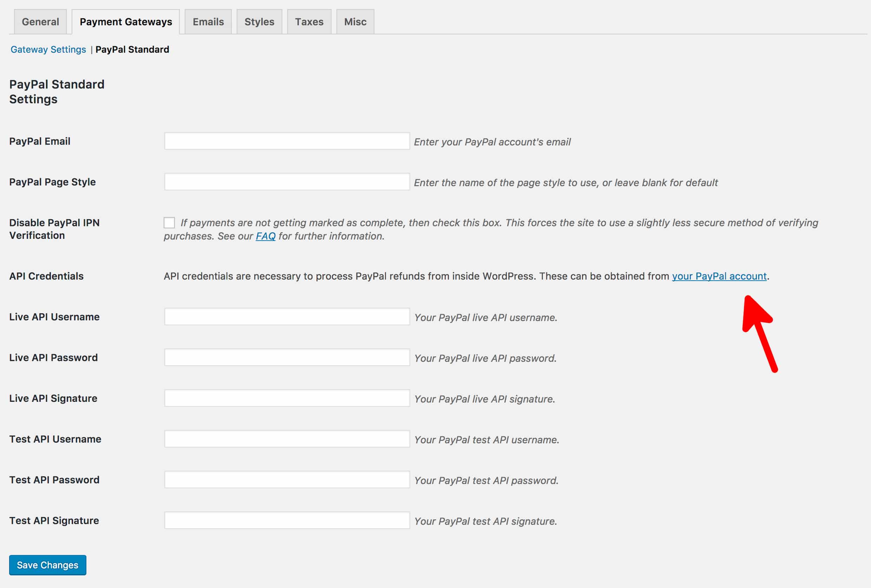Open the Styles tab

point(259,22)
